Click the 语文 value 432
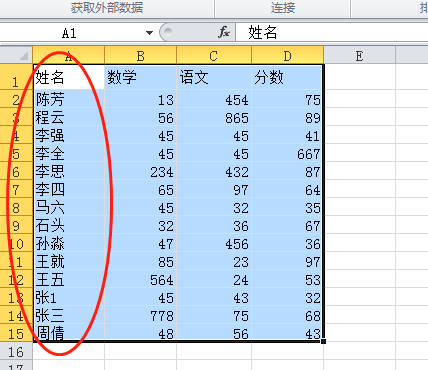The height and width of the screenshot is (370, 428). (x=214, y=172)
